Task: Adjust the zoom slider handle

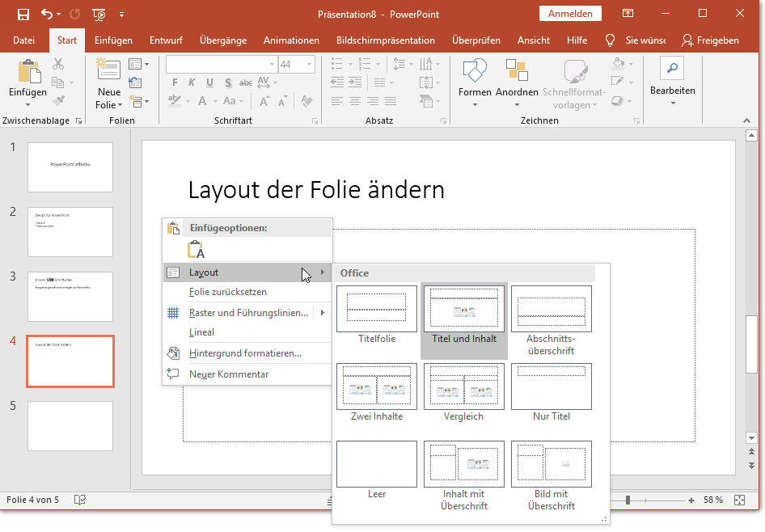Action: pyautogui.click(x=628, y=500)
